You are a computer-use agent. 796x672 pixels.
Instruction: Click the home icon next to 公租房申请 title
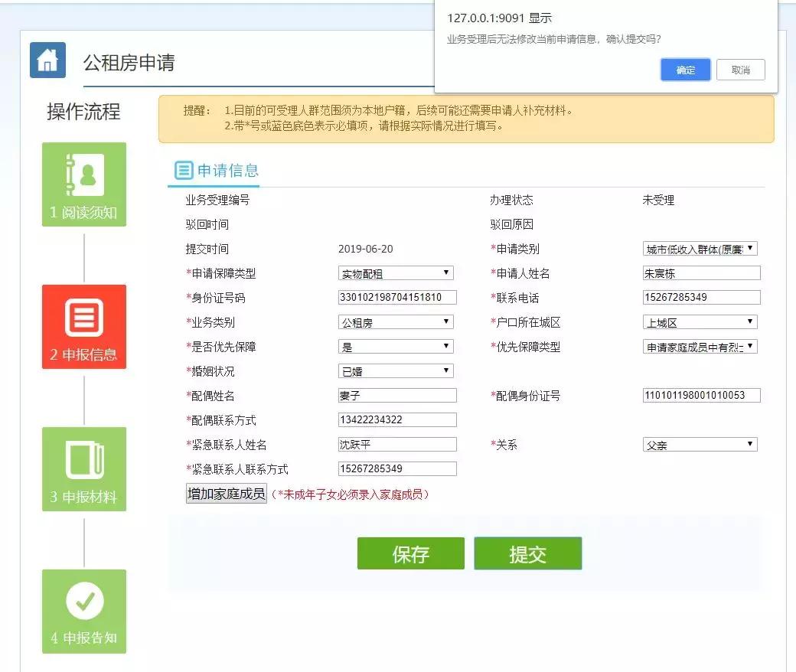click(x=47, y=60)
